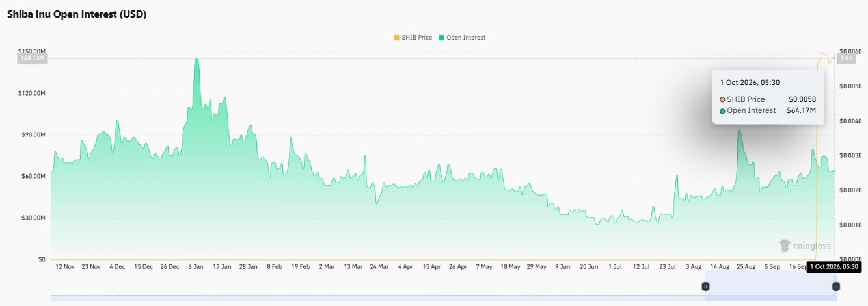Click the 25 Aug date label
Screen dimensions: 868x306
point(745,266)
